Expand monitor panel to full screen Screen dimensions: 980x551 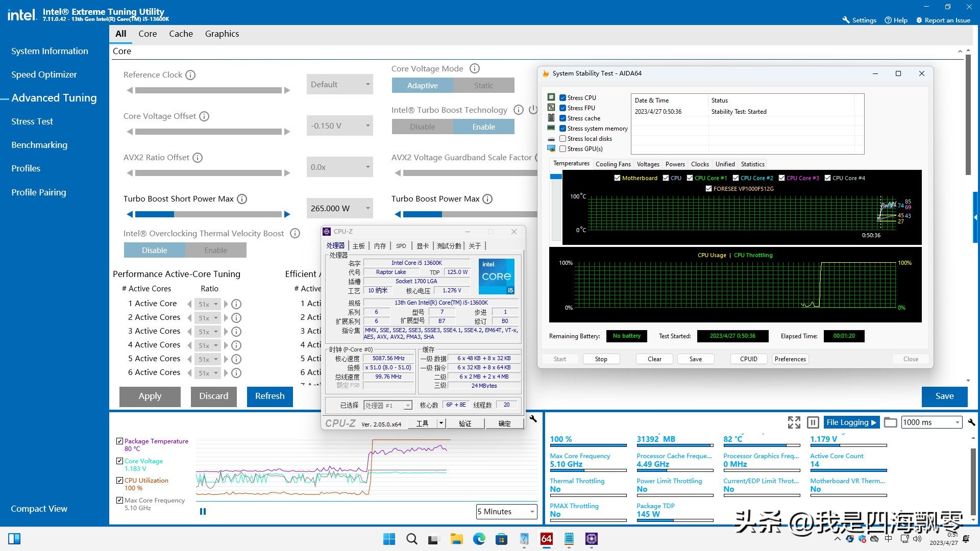(794, 422)
